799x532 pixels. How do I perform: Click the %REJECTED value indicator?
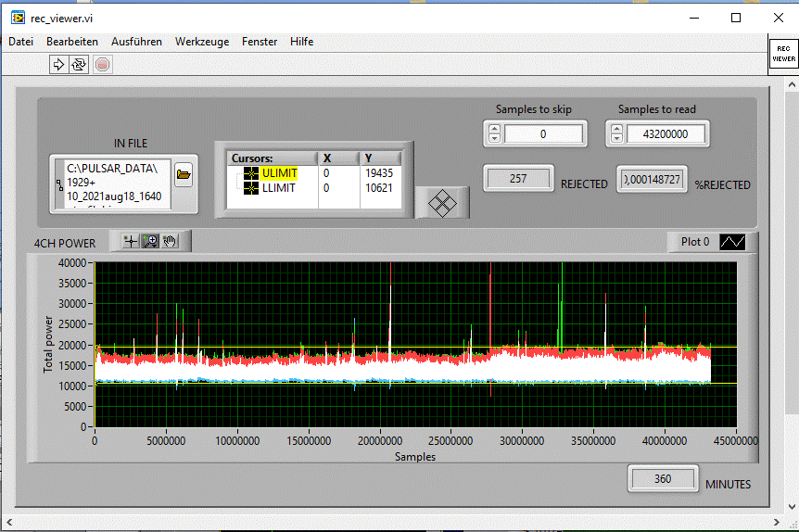pyautogui.click(x=653, y=180)
